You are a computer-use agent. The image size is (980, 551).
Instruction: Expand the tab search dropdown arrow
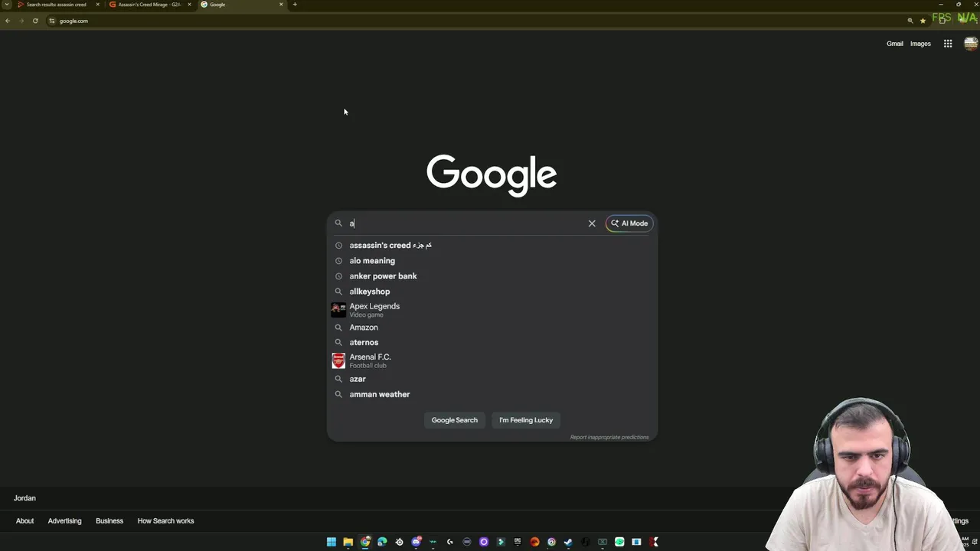[7, 5]
